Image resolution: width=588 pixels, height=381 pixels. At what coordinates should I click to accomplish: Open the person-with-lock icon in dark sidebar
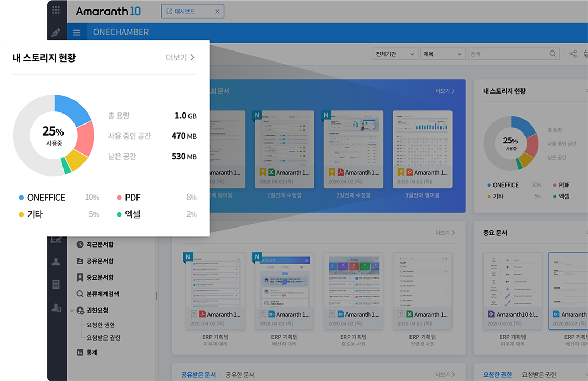[x=56, y=308]
